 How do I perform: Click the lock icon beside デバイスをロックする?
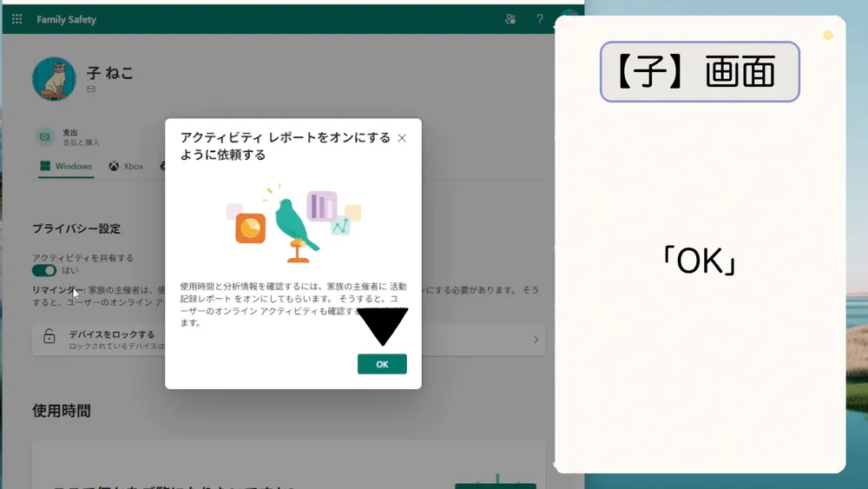49,335
